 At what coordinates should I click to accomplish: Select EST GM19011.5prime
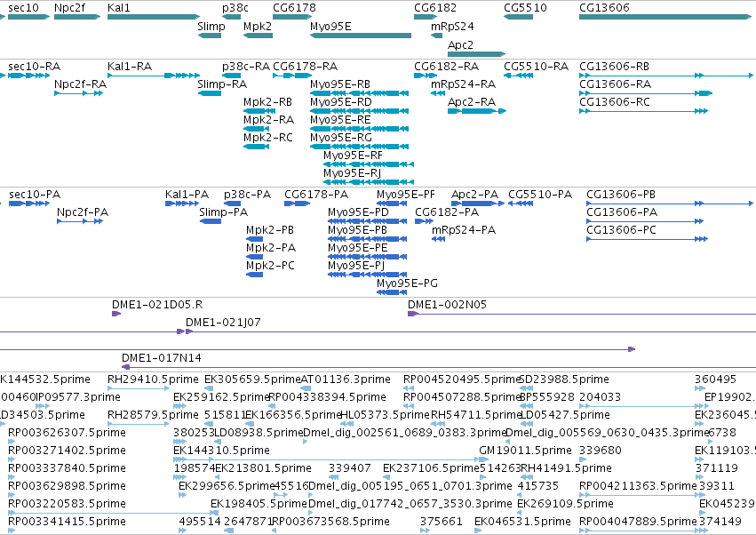click(526, 451)
